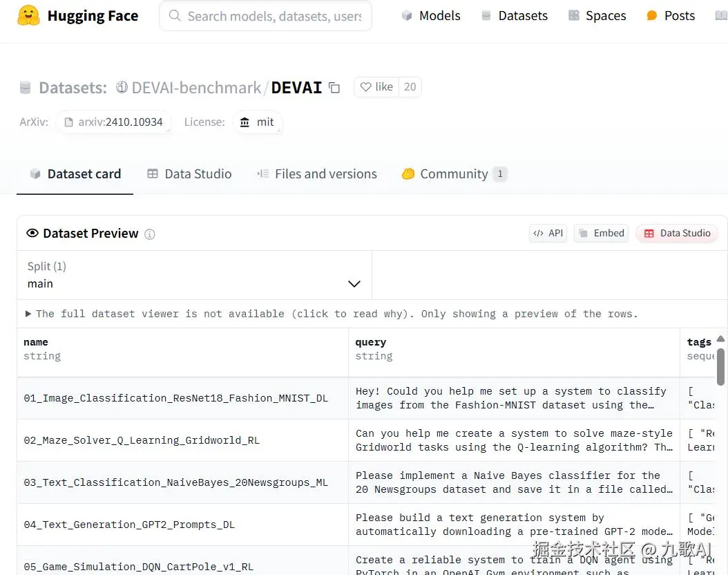The width and height of the screenshot is (728, 575).
Task: Open the mit license tag
Action: click(x=257, y=122)
